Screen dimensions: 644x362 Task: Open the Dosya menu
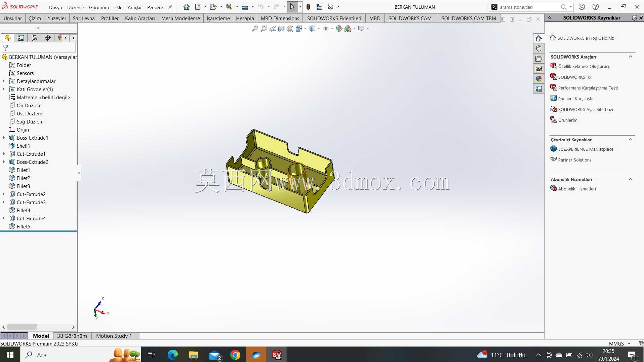click(x=55, y=7)
